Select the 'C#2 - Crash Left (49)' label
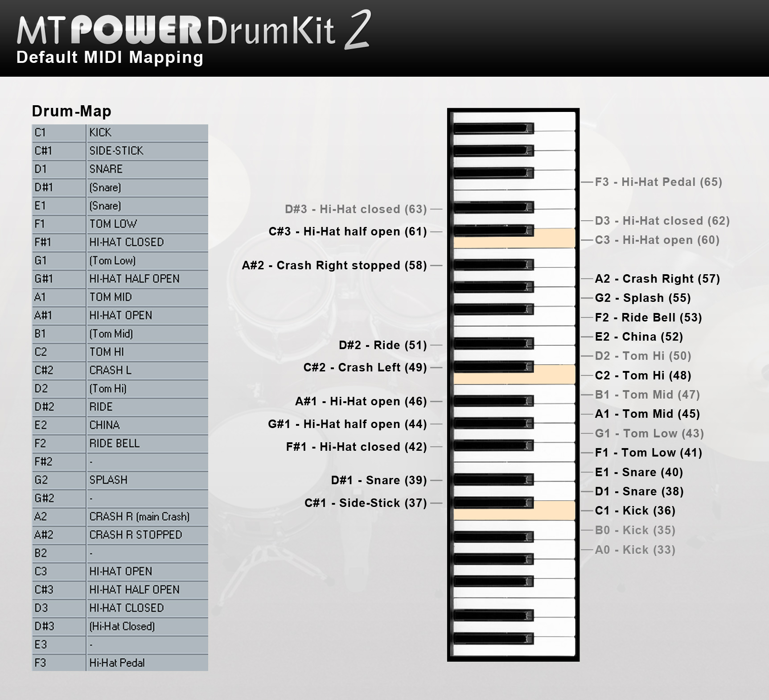Viewport: 769px width, 700px height. click(365, 367)
